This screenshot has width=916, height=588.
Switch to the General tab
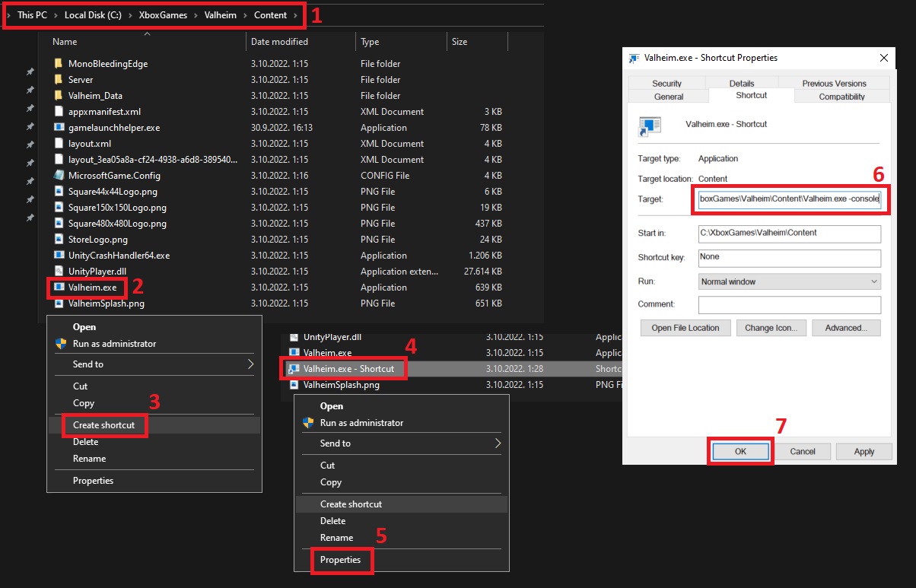[x=669, y=97]
